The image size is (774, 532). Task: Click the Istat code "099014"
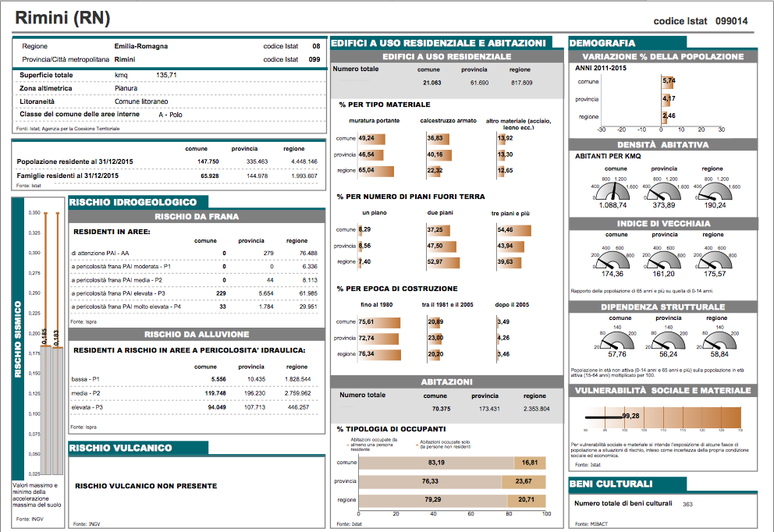pyautogui.click(x=732, y=21)
